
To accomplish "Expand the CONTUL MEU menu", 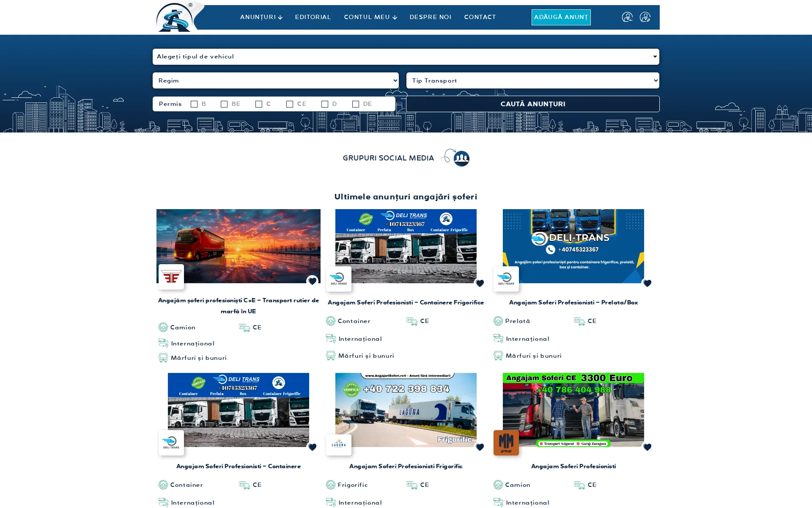I will (x=370, y=17).
